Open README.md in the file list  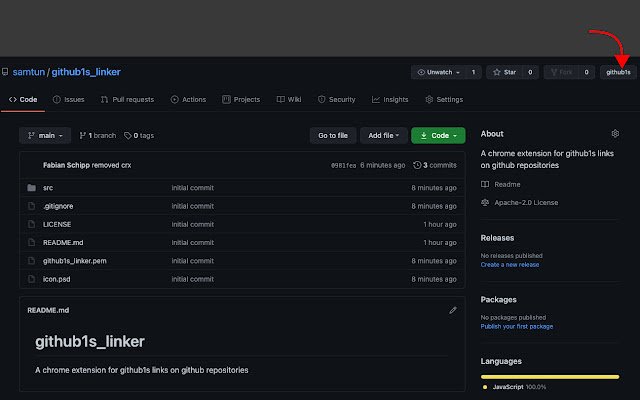63,242
